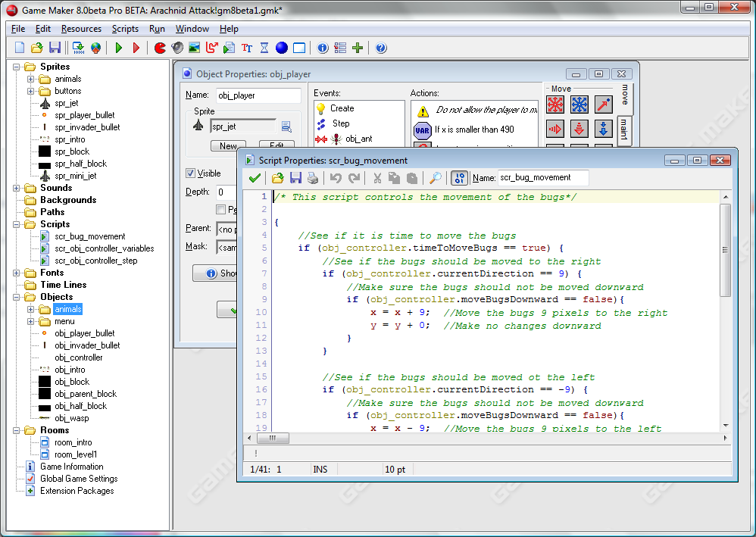Create a sprite using the Pac-Man icon
The image size is (756, 537).
click(x=160, y=48)
